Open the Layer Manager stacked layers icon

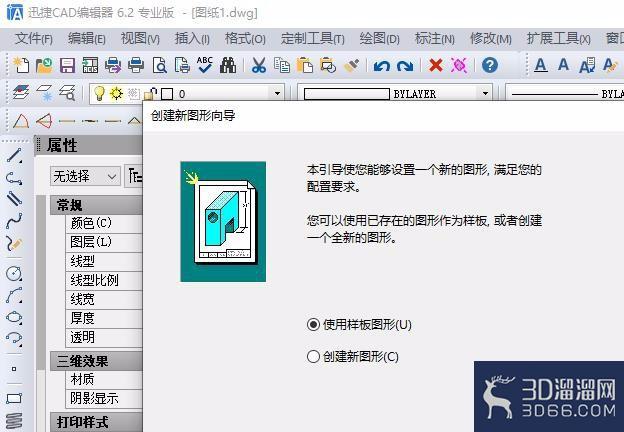(21, 93)
